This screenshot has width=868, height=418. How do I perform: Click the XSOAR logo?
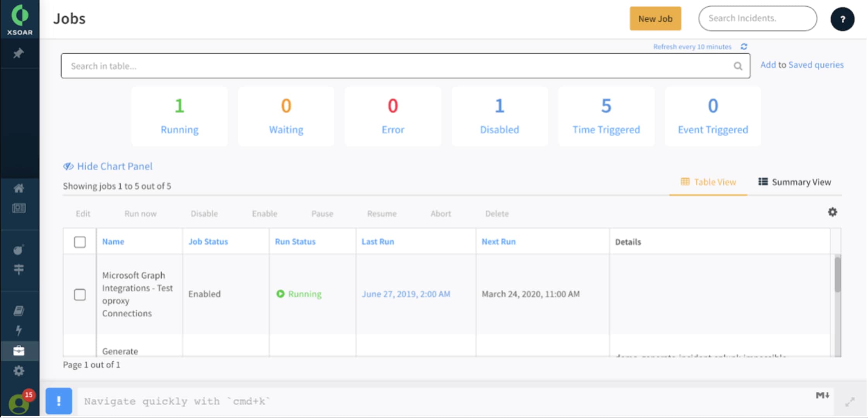point(20,19)
